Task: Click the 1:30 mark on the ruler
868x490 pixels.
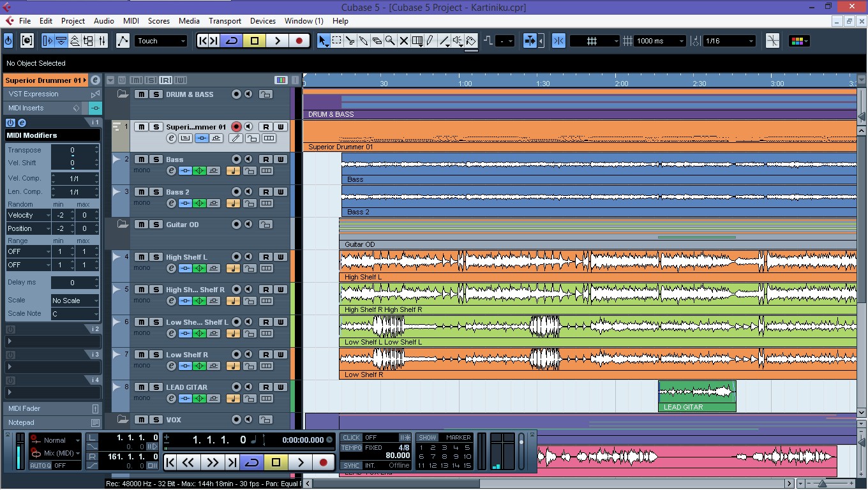Action: tap(543, 84)
